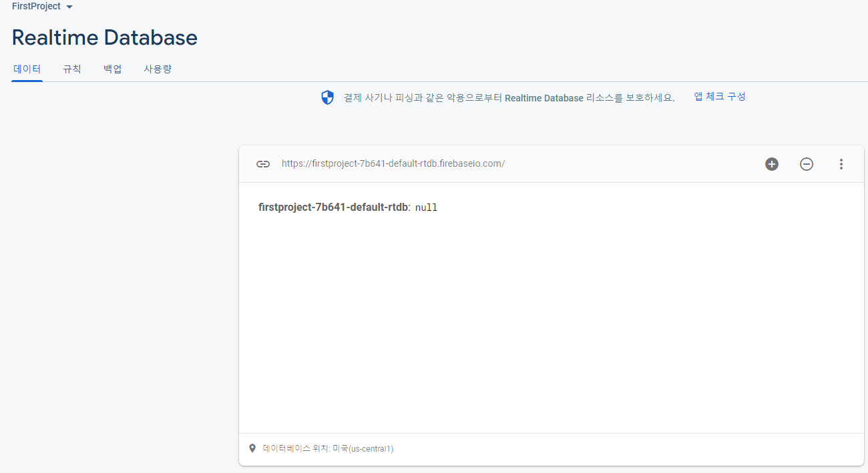868x473 pixels.
Task: Open the FirstProject project dropdown
Action: coord(42,7)
